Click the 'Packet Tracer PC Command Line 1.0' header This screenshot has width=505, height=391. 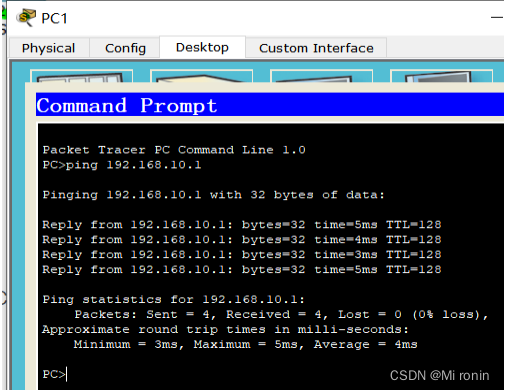(x=174, y=150)
